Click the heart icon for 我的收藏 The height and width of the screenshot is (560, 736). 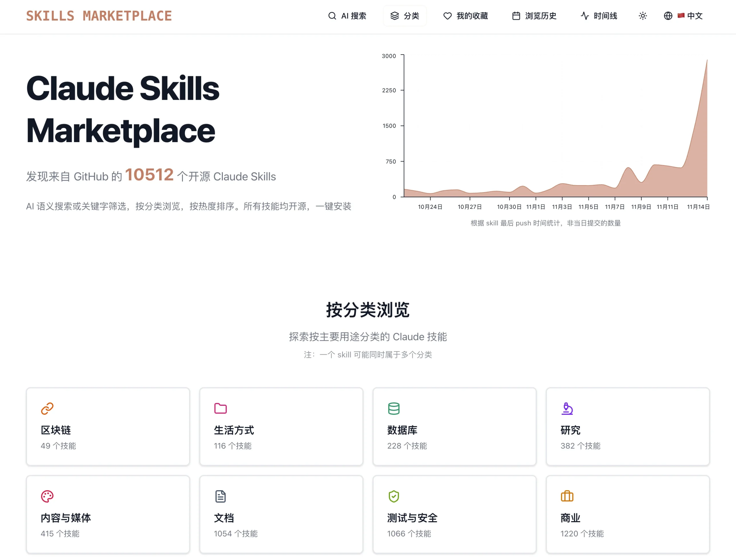tap(447, 16)
